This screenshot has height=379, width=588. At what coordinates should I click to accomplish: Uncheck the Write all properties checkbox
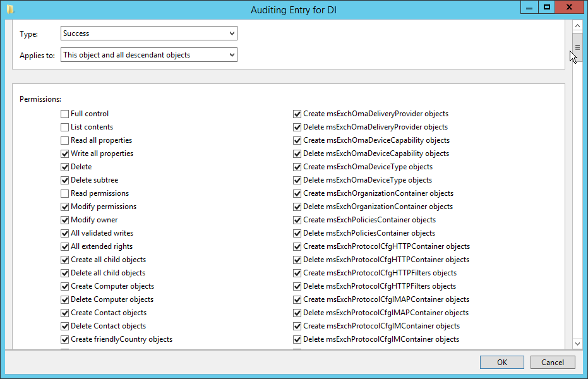(x=65, y=154)
